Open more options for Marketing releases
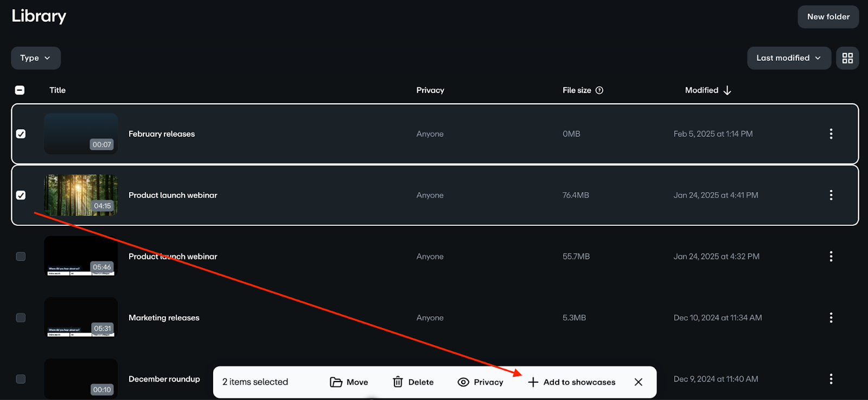Screen dimensions: 868x400 [831, 318]
